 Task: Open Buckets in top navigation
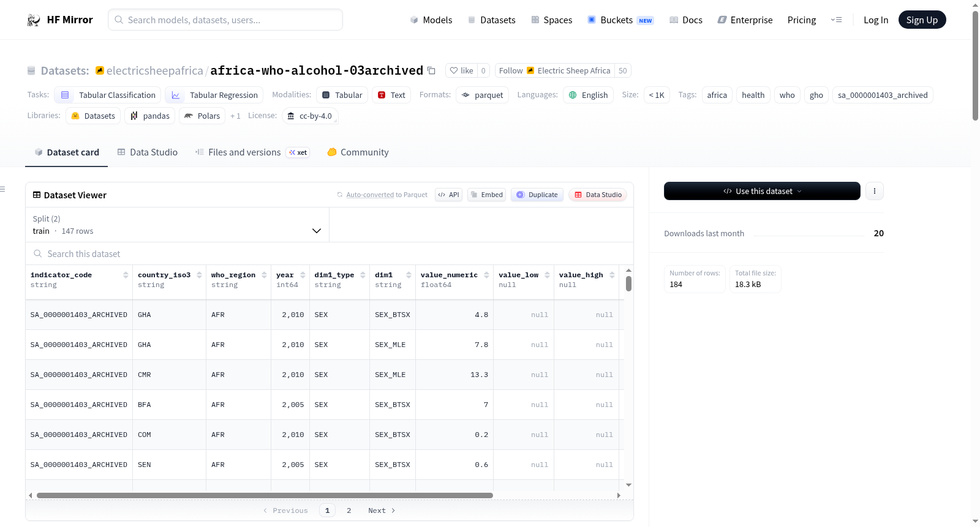620,20
